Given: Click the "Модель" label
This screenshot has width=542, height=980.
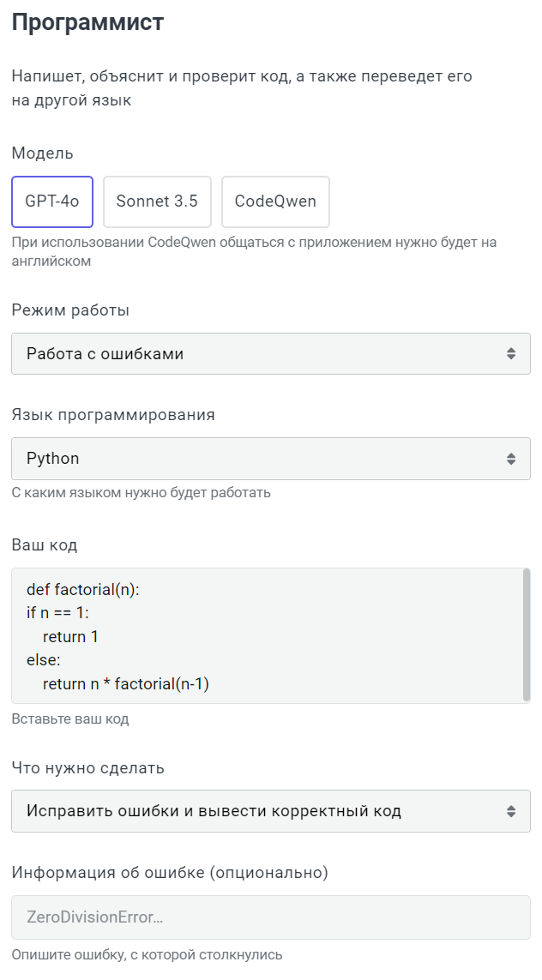Looking at the screenshot, I should click(x=43, y=153).
